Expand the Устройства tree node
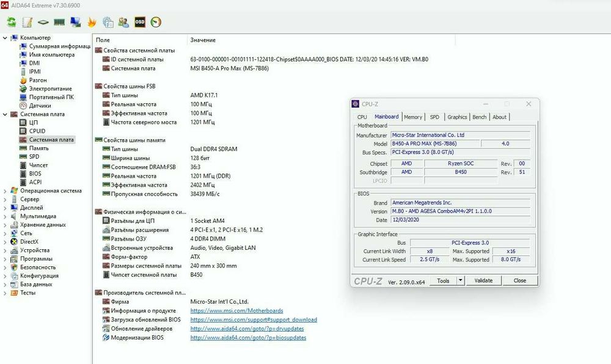Image resolution: width=611 pixels, height=364 pixels. pyautogui.click(x=5, y=250)
